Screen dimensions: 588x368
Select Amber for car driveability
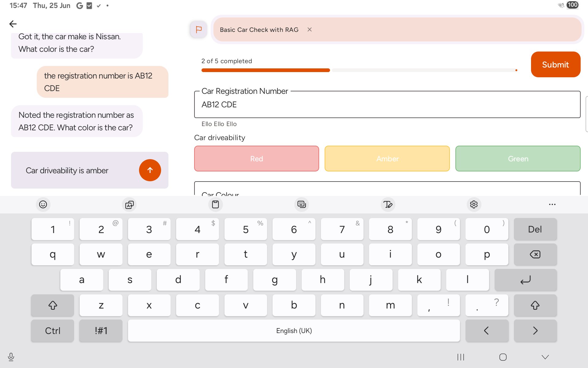[387, 159]
